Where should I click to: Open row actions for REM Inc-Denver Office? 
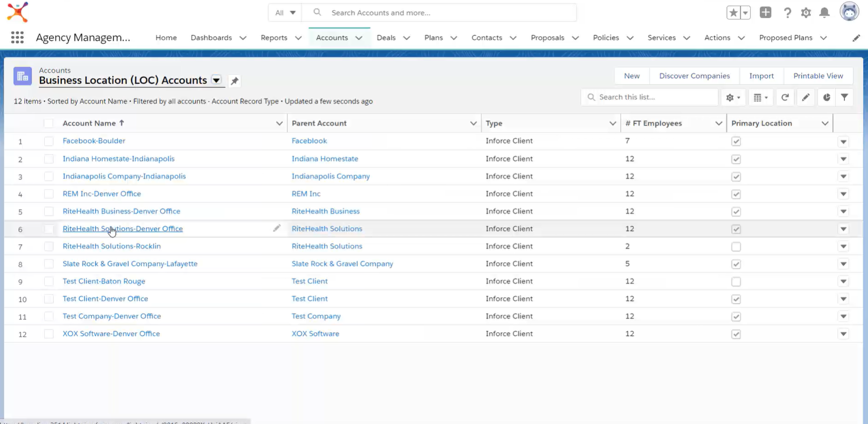point(843,194)
